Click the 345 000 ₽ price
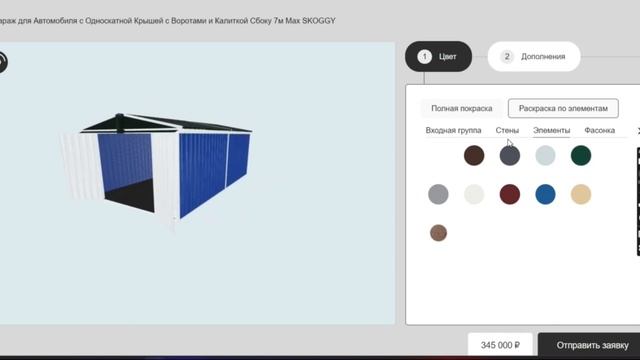640x360 pixels. 500,345
